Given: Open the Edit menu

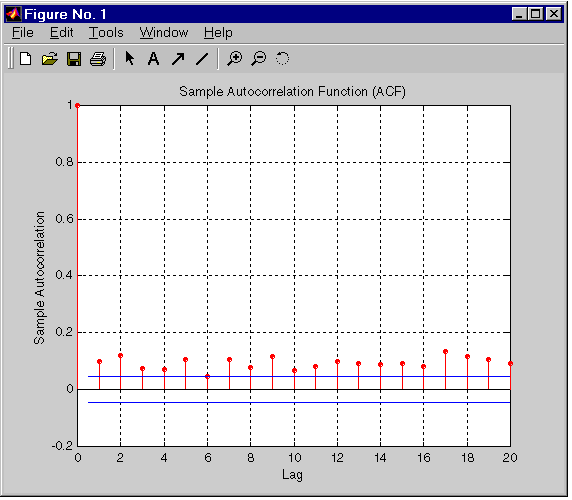Looking at the screenshot, I should click(62, 33).
